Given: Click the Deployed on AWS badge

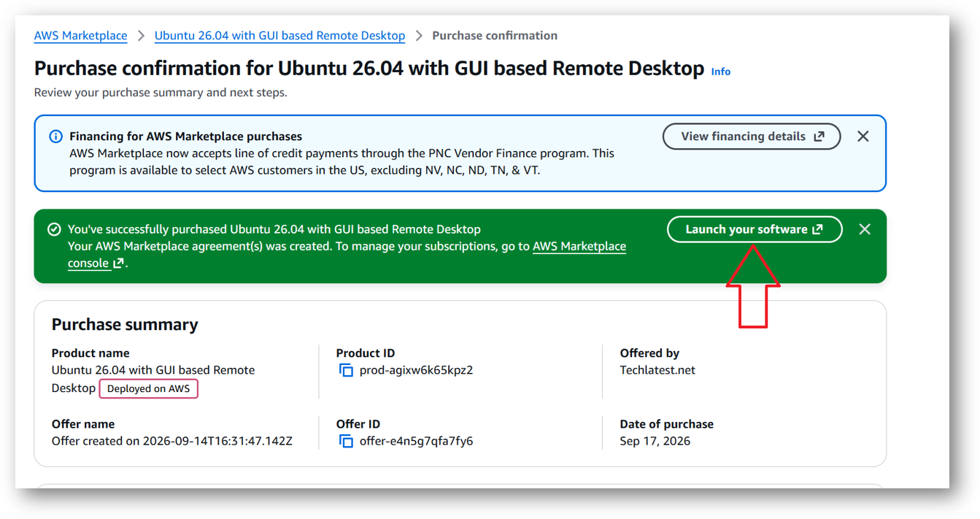Looking at the screenshot, I should 148,388.
